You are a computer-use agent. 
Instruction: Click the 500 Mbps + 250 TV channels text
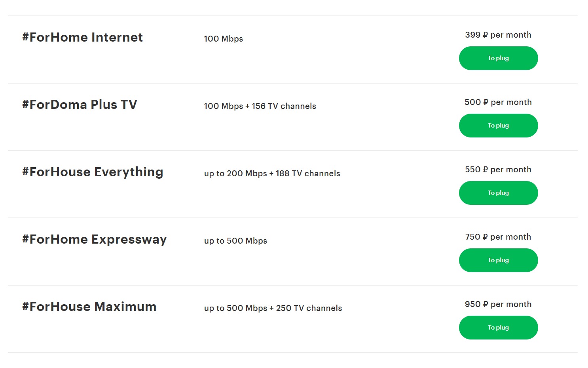(x=273, y=308)
